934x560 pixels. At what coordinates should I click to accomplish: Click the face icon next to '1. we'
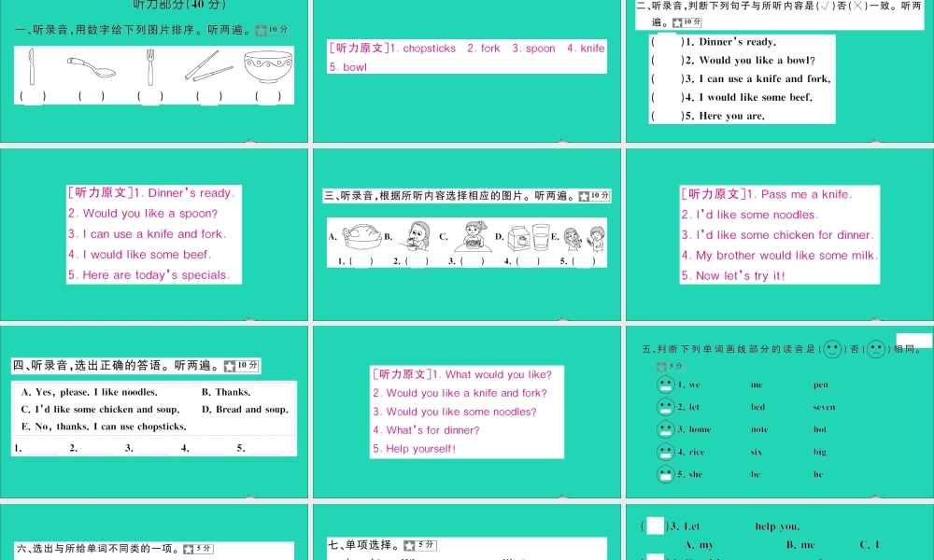665,385
